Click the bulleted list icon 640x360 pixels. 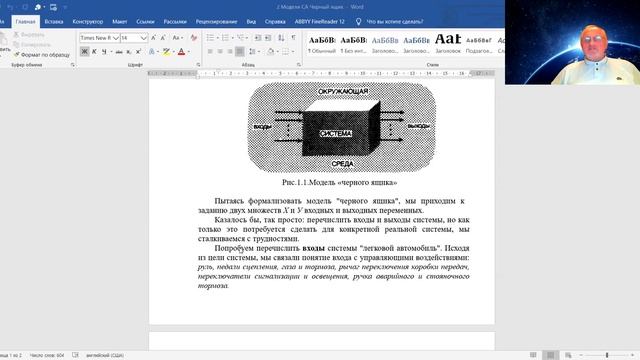210,38
